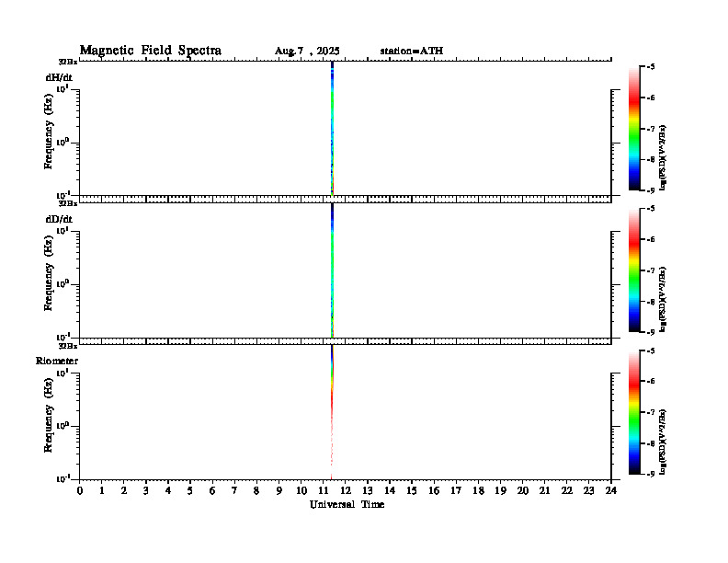Click the "32Hz" label above the dH/dt panel
The height and width of the screenshot is (563, 728).
click(x=68, y=62)
